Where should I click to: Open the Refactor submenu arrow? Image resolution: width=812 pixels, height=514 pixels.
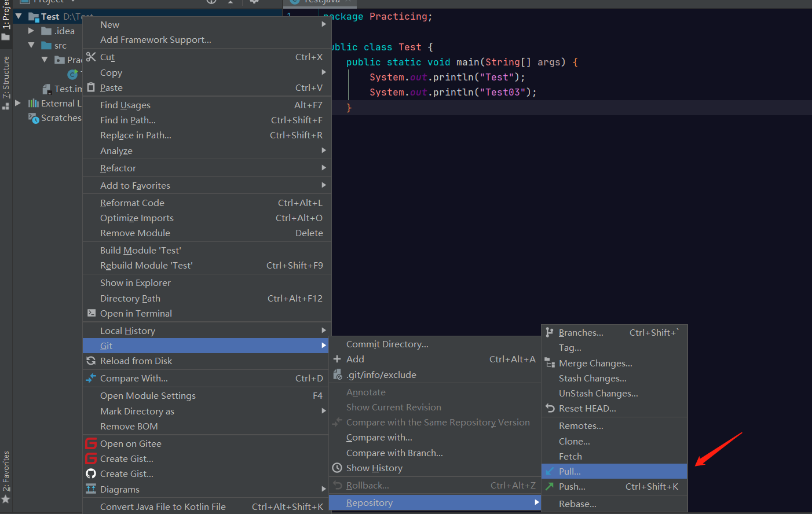point(324,168)
